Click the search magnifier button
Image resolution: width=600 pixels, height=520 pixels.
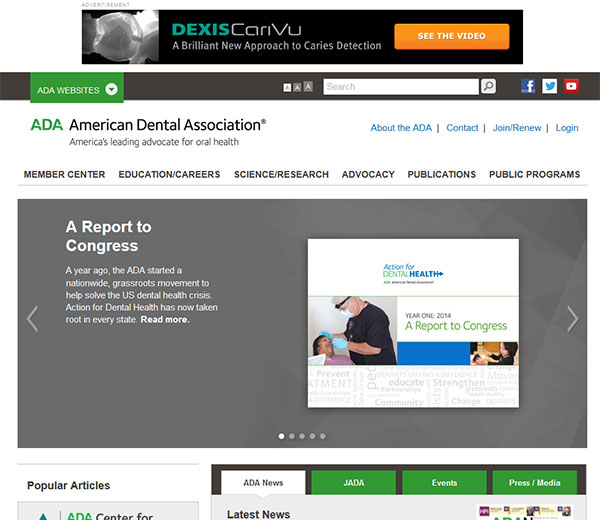pyautogui.click(x=488, y=86)
